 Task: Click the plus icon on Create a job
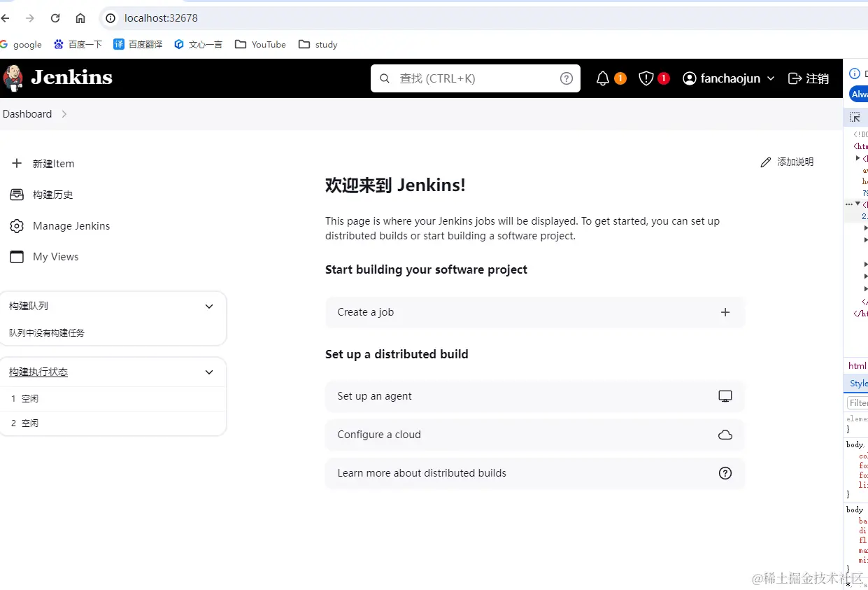(725, 312)
